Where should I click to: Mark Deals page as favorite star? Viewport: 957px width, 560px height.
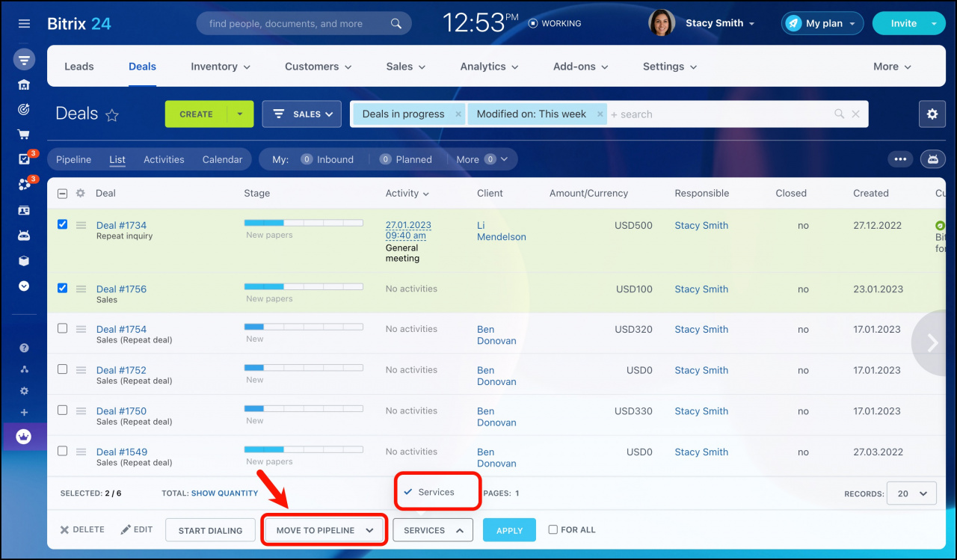click(112, 115)
